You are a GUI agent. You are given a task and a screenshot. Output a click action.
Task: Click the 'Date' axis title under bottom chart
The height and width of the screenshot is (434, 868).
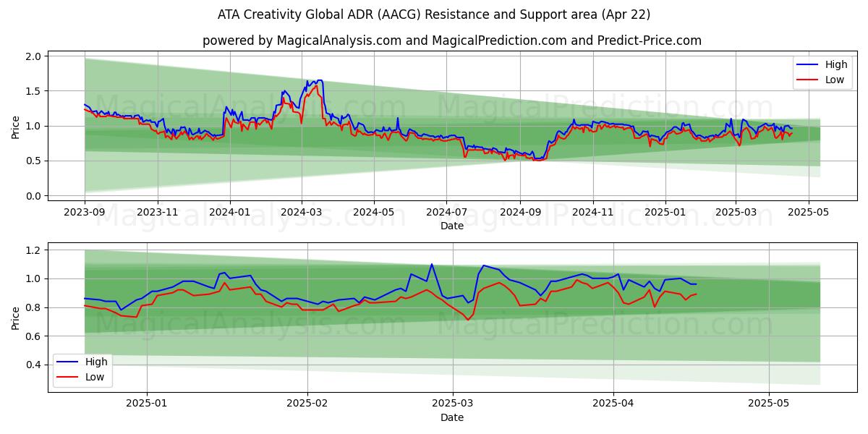pos(452,417)
